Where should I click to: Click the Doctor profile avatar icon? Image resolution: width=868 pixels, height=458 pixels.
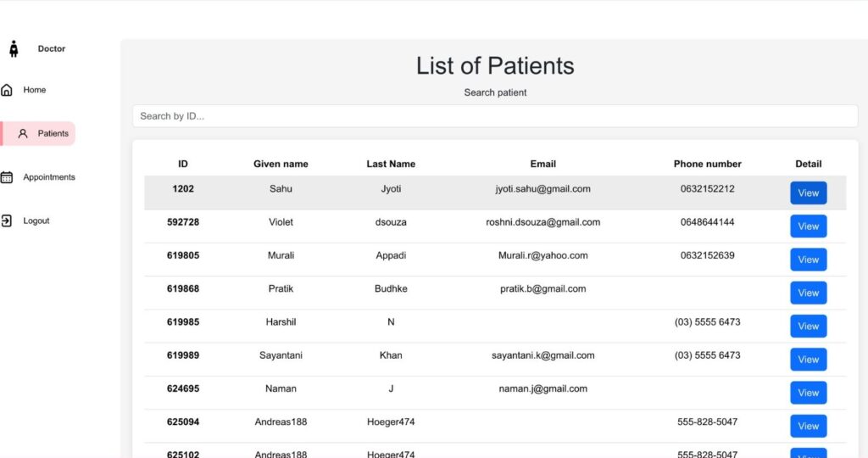[x=14, y=49]
